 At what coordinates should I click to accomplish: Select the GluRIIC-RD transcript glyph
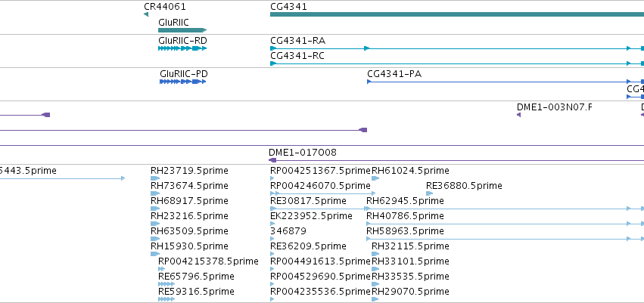pos(182,48)
